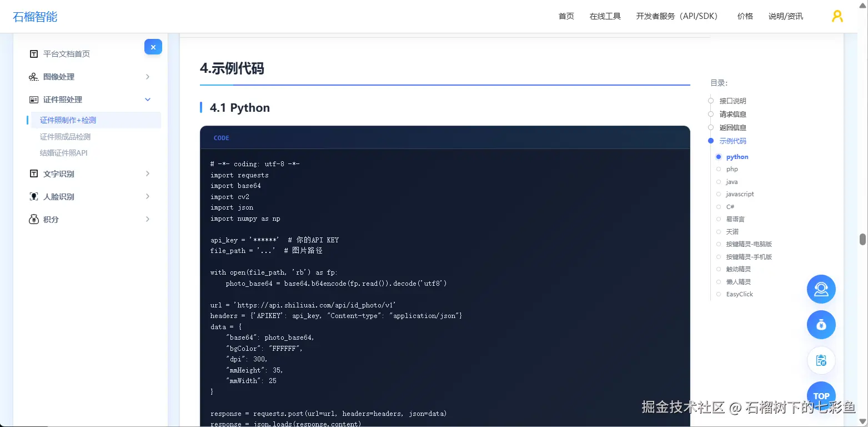The height and width of the screenshot is (427, 868).
Task: Open 价格 in the top navigation
Action: tap(745, 16)
